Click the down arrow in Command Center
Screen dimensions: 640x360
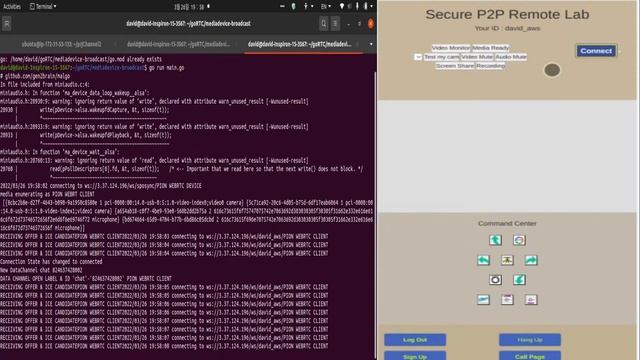(x=519, y=280)
